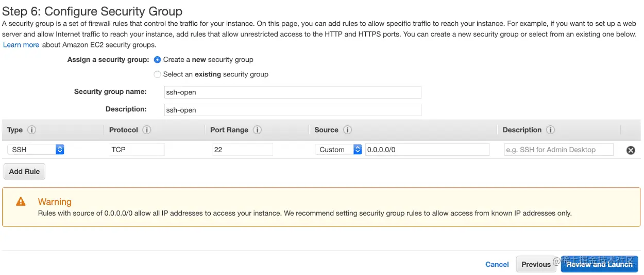Screen dimensions: 644x275
Task: Click the Add Rule button
Action: 24,171
